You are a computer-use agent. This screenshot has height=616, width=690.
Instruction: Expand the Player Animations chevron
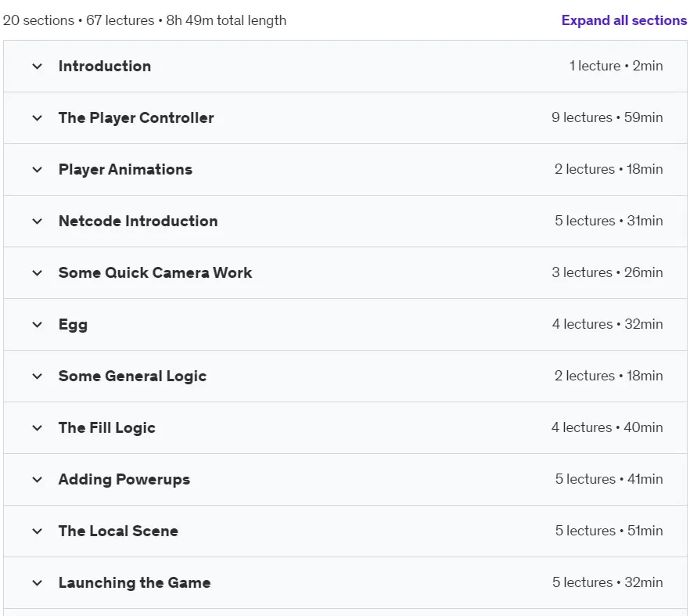click(38, 170)
